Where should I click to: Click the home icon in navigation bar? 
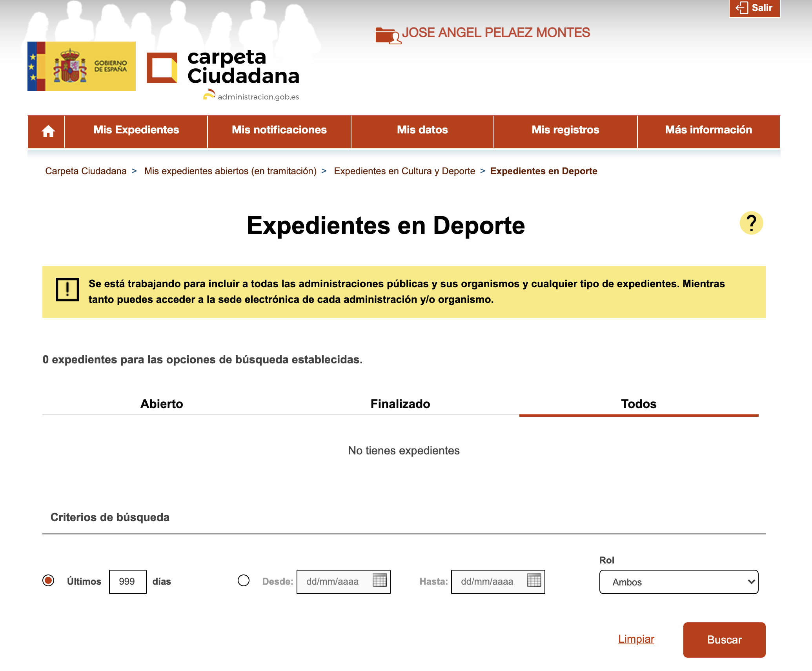tap(48, 131)
